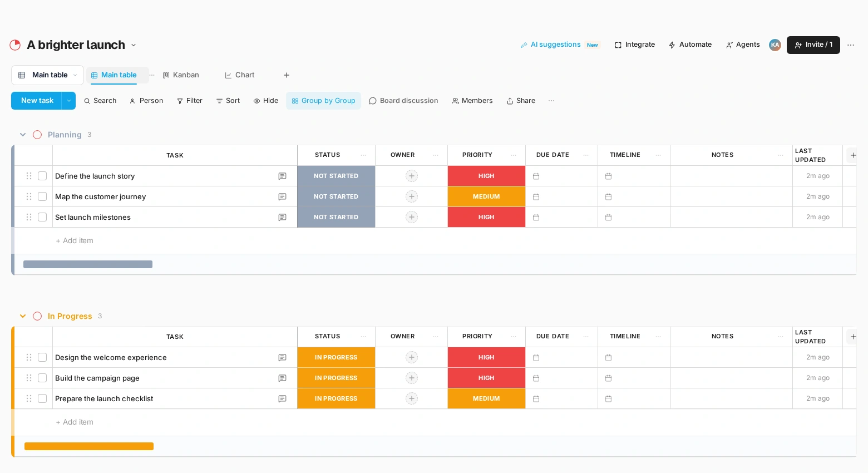The width and height of the screenshot is (868, 473).
Task: Open board options ellipsis menu
Action: (x=851, y=45)
